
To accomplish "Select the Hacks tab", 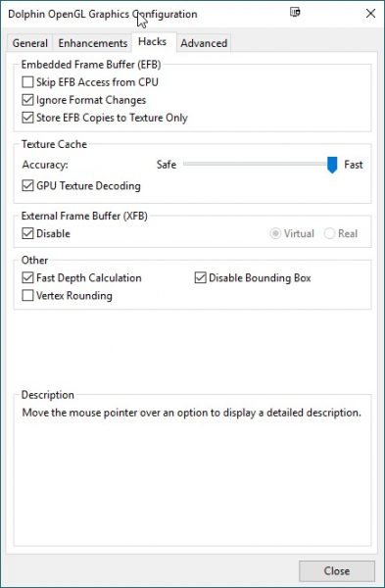I will (x=152, y=41).
